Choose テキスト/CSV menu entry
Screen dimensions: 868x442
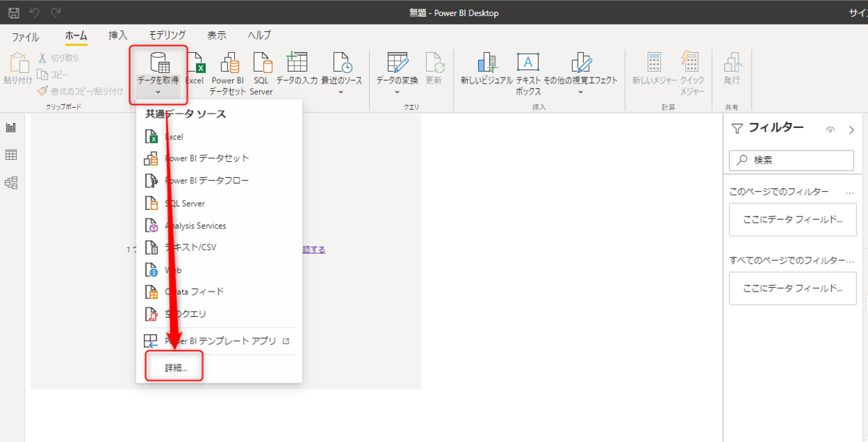point(219,247)
